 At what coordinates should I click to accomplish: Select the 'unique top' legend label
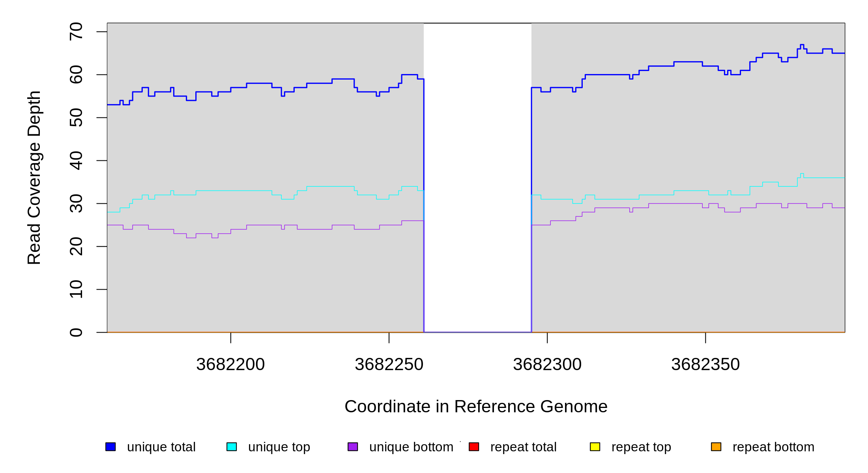click(279, 447)
